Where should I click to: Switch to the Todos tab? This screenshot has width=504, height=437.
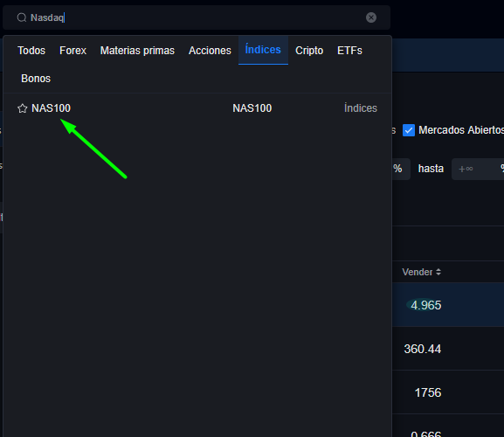coord(31,51)
